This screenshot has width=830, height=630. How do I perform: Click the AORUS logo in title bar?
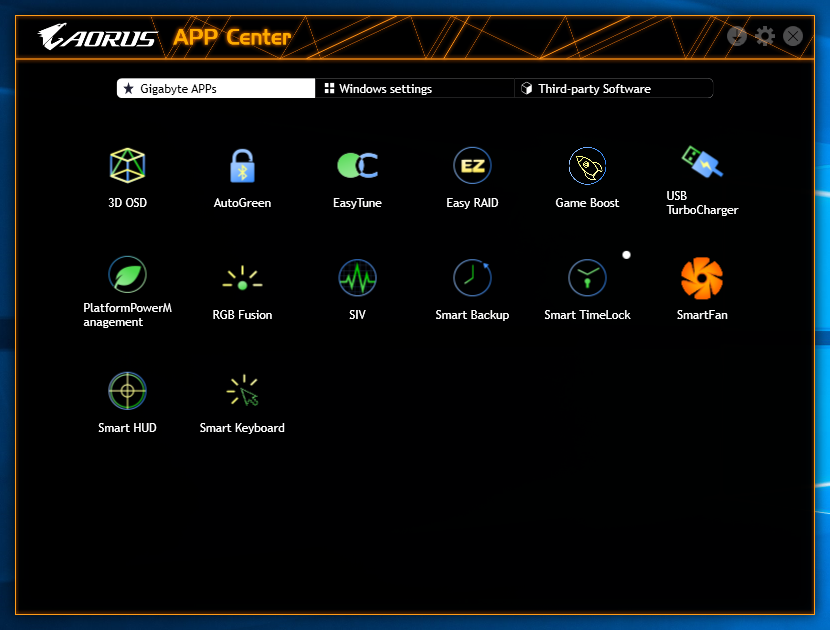click(x=97, y=37)
